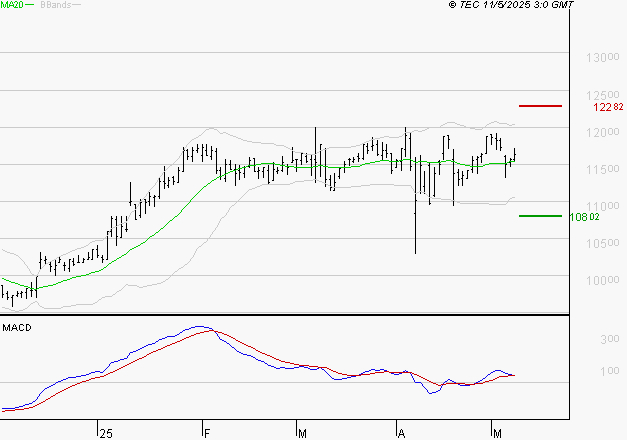Image resolution: width=627 pixels, height=440 pixels.
Task: Click the 'A' April marker on time axis
Action: coord(400,431)
